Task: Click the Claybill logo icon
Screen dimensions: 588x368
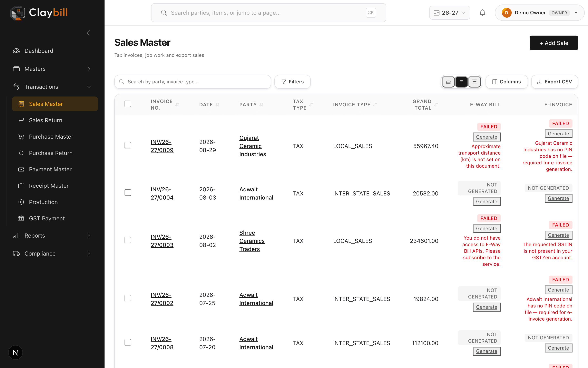Action: point(18,13)
